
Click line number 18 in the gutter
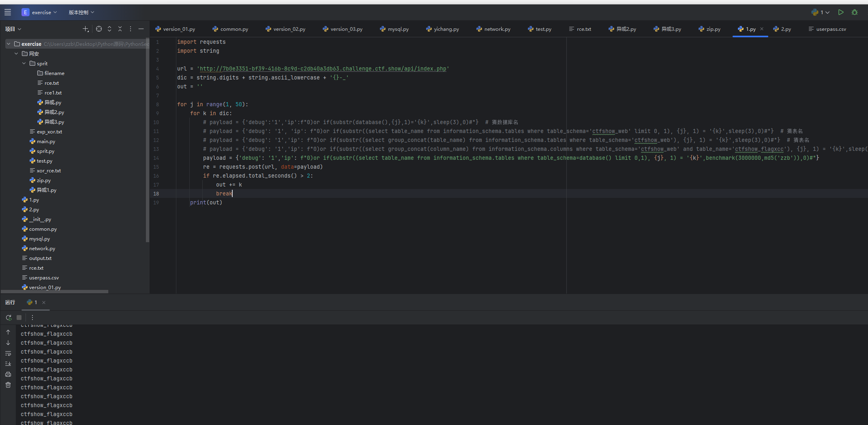(x=156, y=193)
